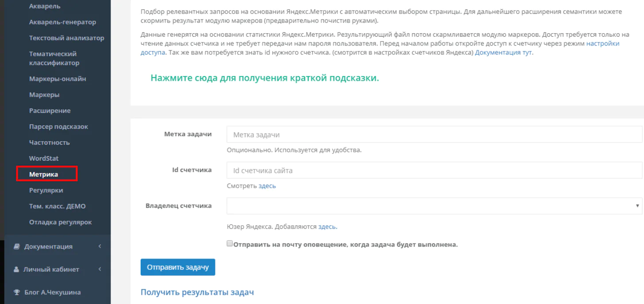Screen dimensions: 644x304
Task: Click the Отправить задачу button
Action: tap(178, 267)
